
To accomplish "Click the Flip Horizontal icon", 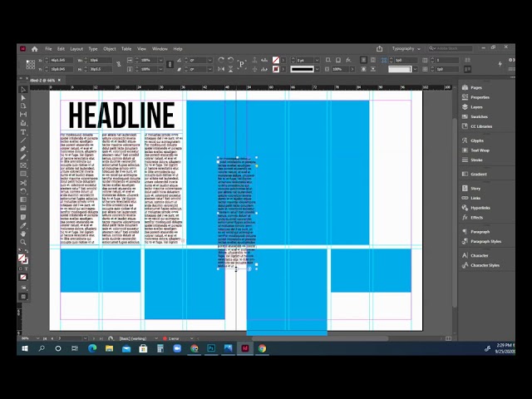I will click(221, 69).
